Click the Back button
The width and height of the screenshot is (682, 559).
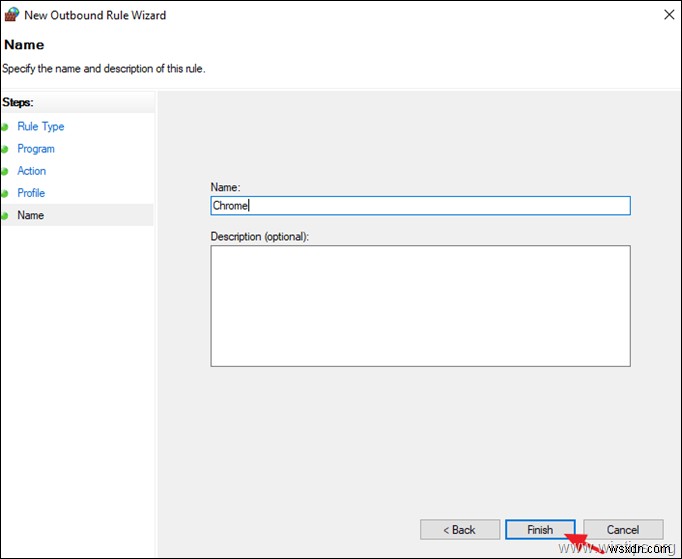pos(460,530)
